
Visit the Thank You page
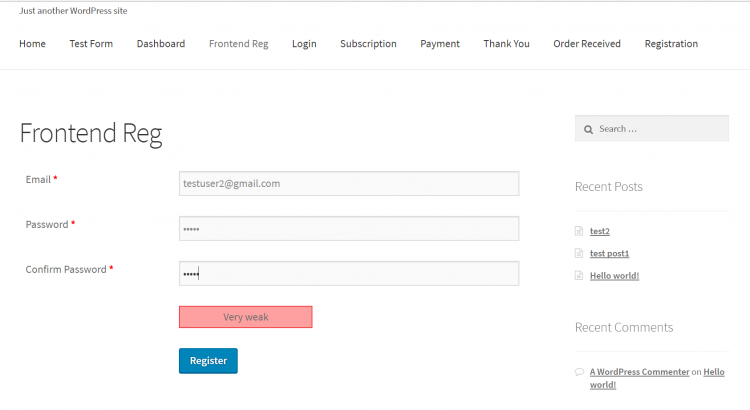point(507,44)
